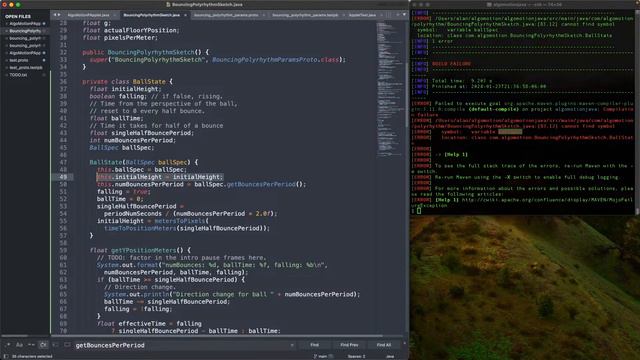Select first AlgoMotionPApp file in Open Files
The width and height of the screenshot is (640, 360).
[25, 24]
